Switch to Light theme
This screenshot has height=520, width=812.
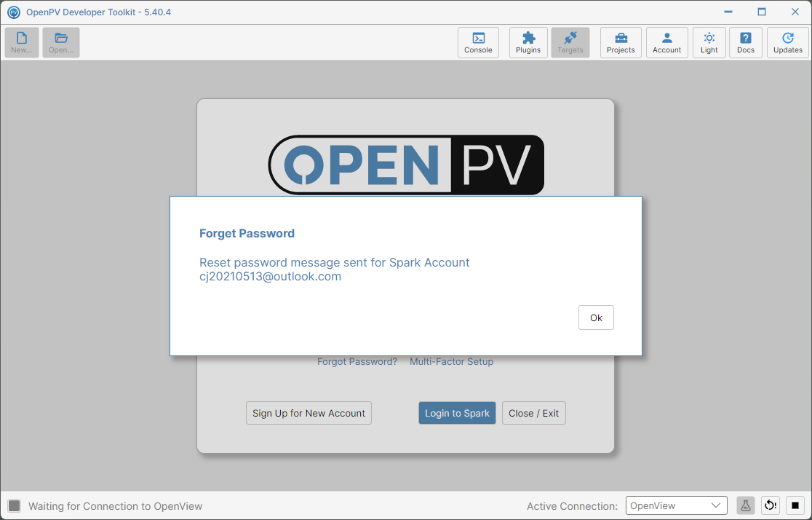pyautogui.click(x=709, y=42)
